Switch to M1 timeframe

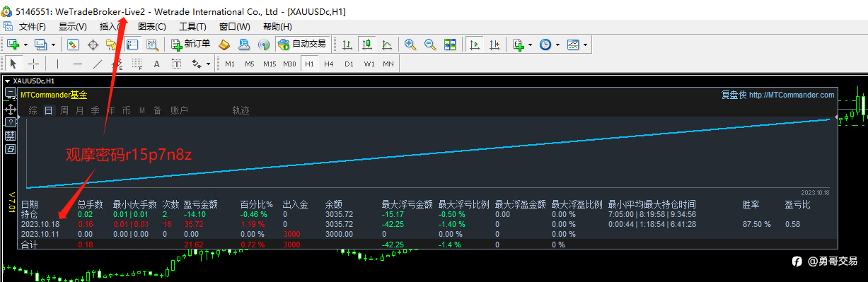[x=230, y=64]
